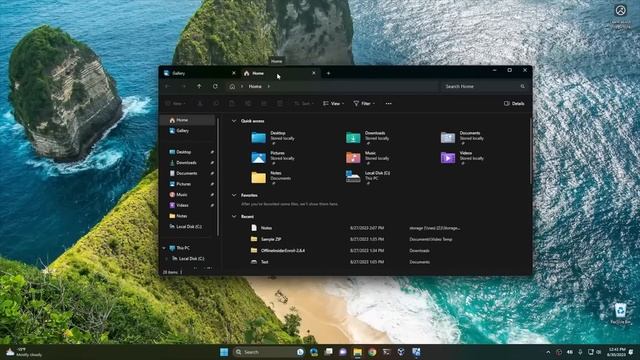Image resolution: width=640 pixels, height=360 pixels.
Task: Collapse the Favorites section
Action: pyautogui.click(x=234, y=196)
